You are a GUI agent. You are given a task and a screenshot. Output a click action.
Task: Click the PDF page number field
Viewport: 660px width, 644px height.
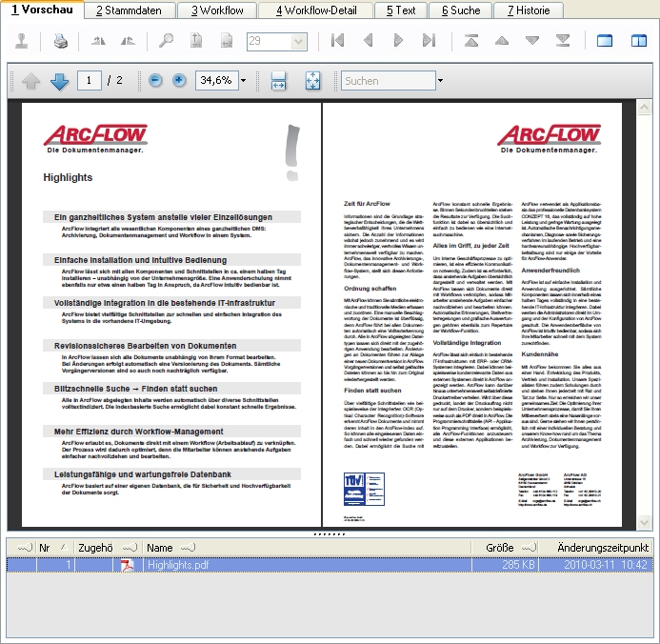[x=90, y=80]
